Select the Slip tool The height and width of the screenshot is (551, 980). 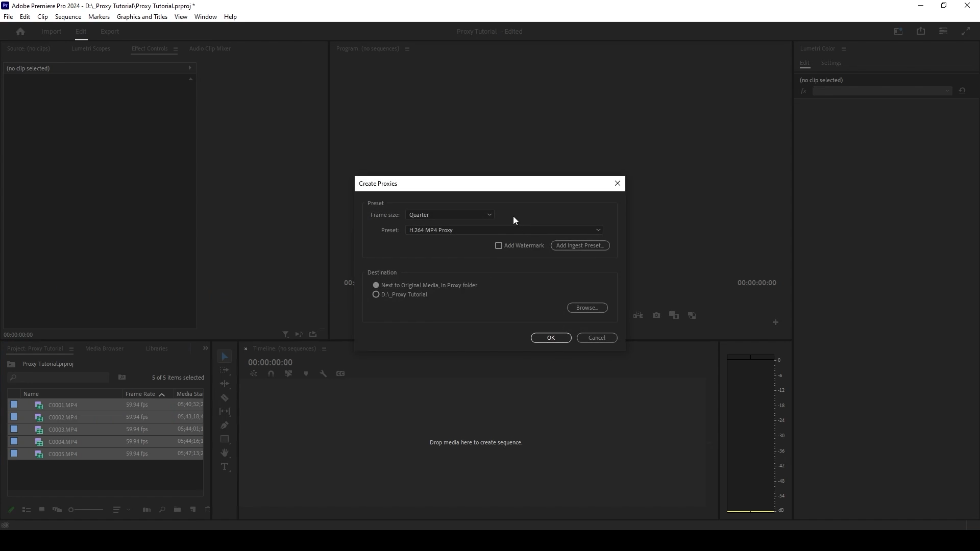[x=225, y=411]
